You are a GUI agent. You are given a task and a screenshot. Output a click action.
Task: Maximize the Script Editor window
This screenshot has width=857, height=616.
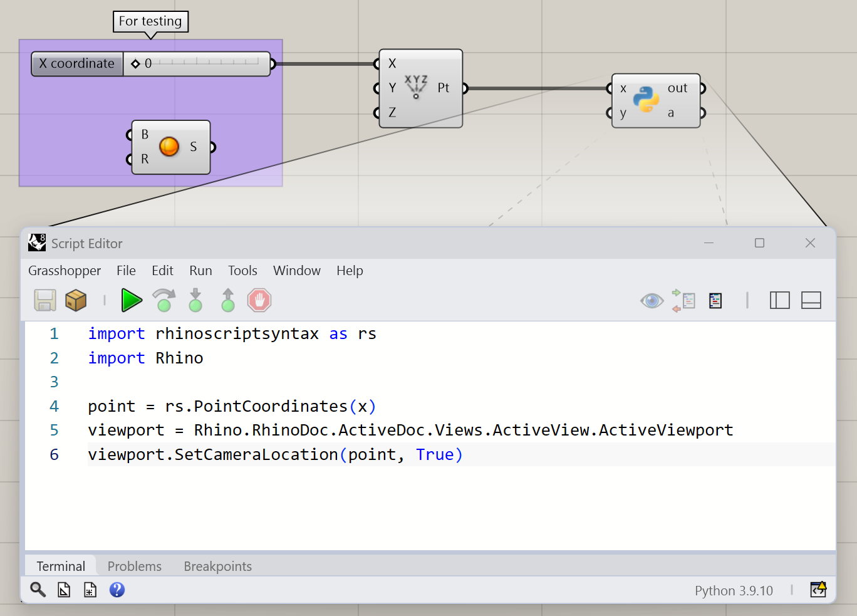pos(759,243)
